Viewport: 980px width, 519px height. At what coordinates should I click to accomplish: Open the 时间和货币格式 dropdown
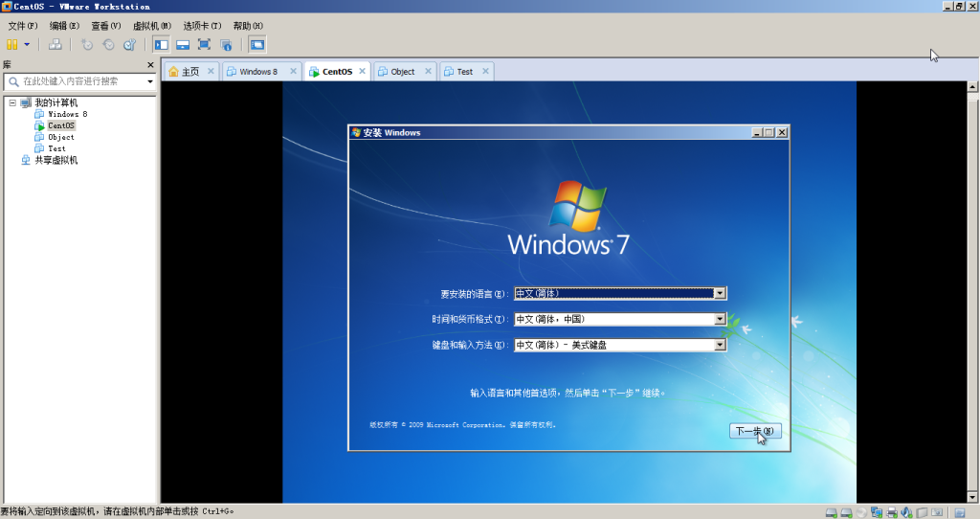720,319
